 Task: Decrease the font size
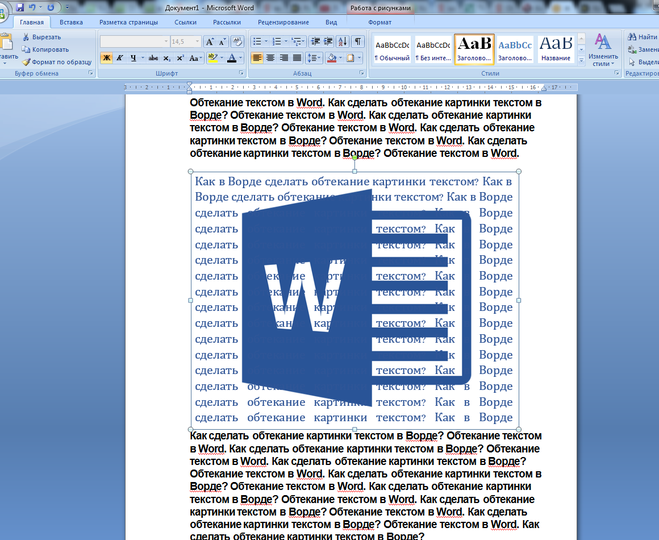222,42
